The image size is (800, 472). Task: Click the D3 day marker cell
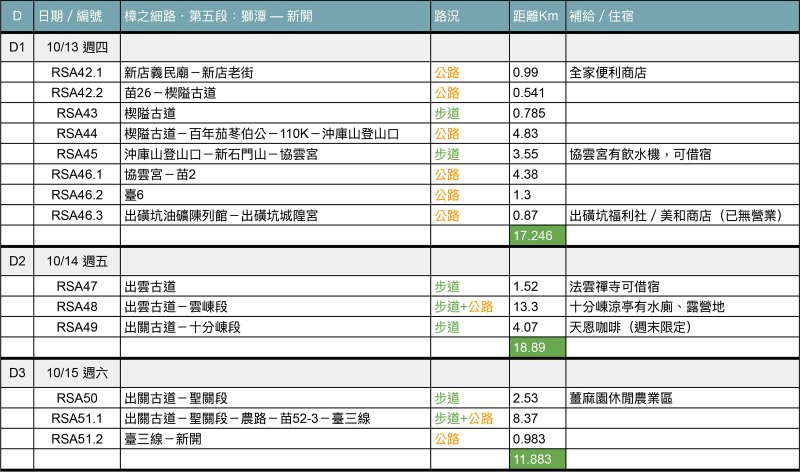point(16,372)
